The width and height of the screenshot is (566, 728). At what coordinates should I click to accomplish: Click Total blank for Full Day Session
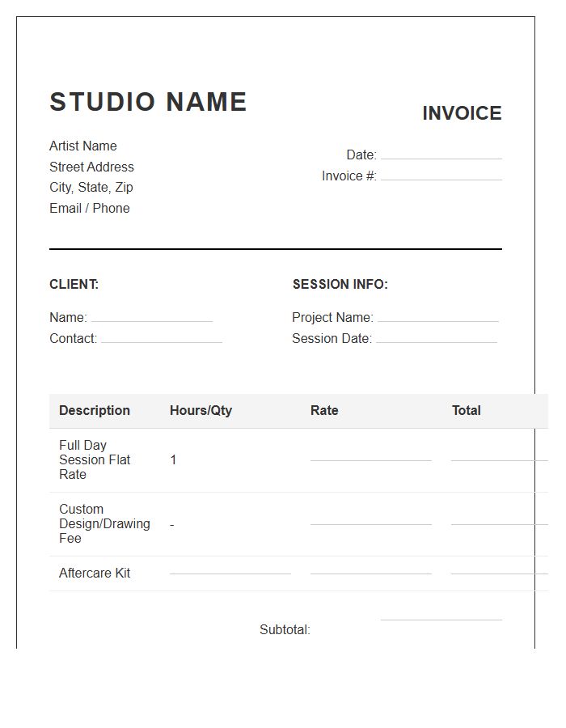(499, 456)
